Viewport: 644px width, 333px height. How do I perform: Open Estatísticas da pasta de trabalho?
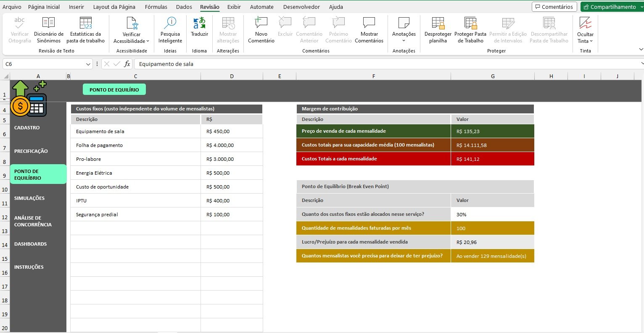(x=85, y=23)
